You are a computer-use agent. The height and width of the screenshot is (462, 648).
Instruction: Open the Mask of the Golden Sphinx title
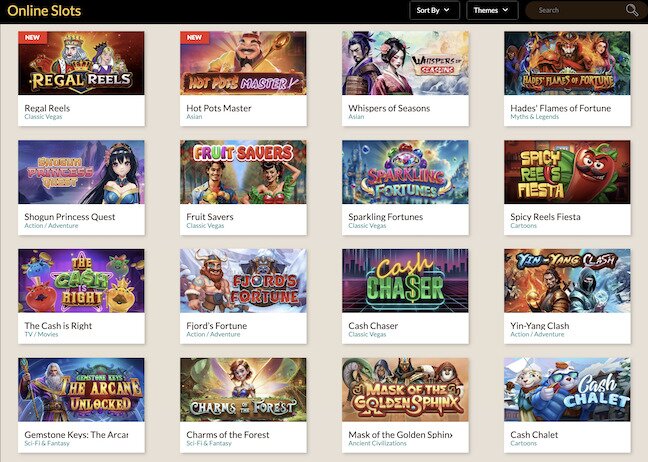[x=400, y=435]
